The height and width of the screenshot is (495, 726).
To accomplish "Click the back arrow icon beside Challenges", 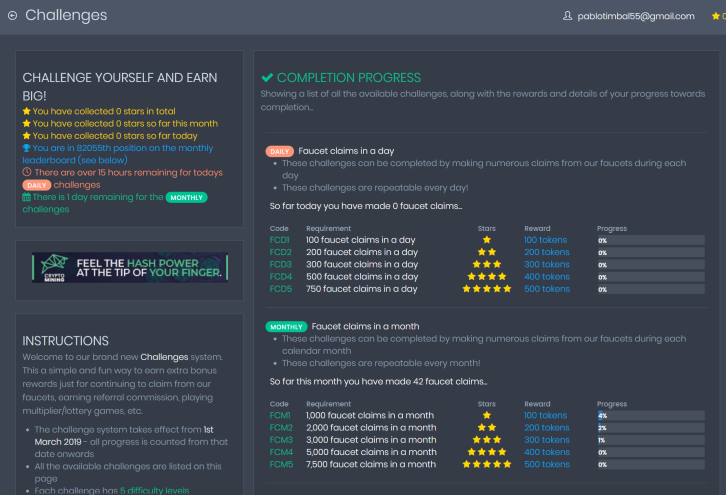I will [13, 15].
